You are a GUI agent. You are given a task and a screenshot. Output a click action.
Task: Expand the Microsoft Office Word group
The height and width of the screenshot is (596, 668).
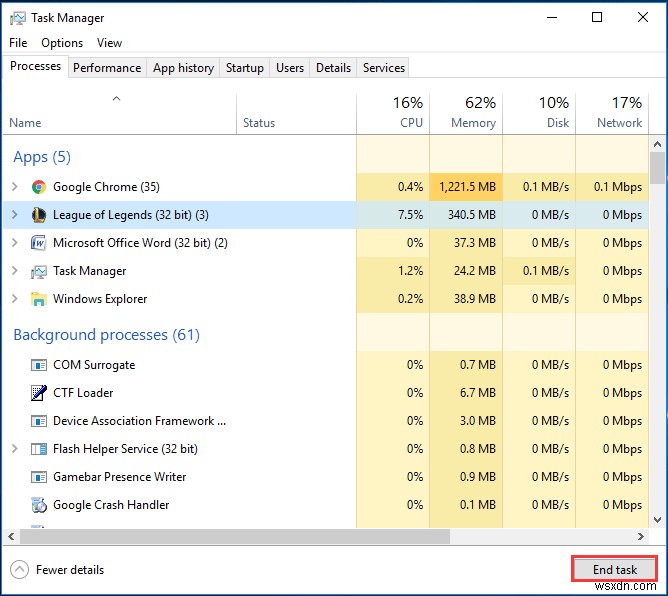pos(15,243)
